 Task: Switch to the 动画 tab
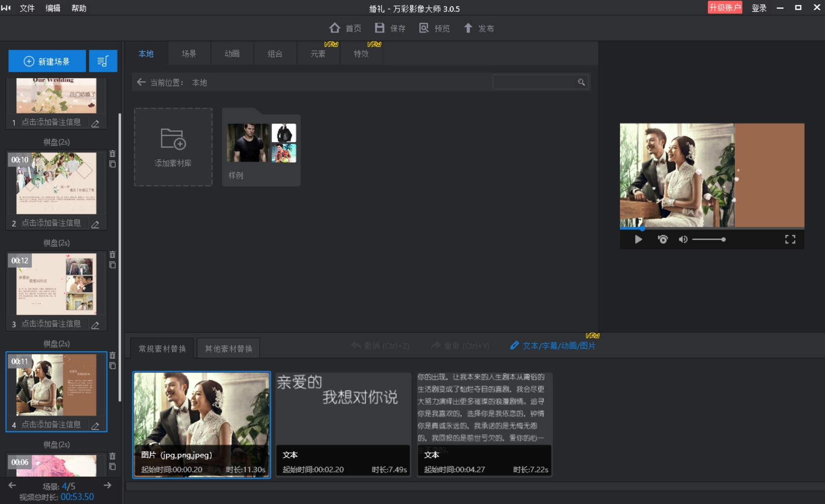(232, 54)
